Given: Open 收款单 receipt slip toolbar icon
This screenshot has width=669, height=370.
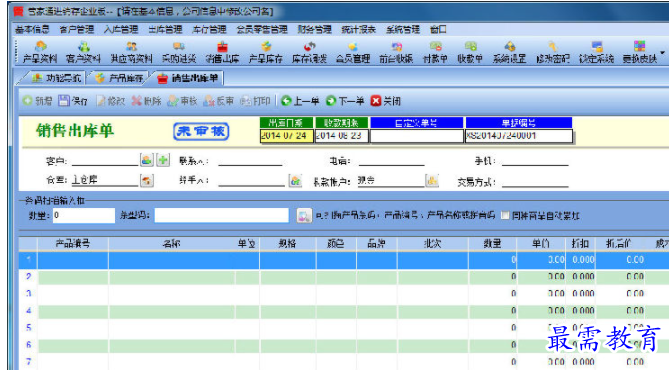Looking at the screenshot, I should (x=470, y=52).
